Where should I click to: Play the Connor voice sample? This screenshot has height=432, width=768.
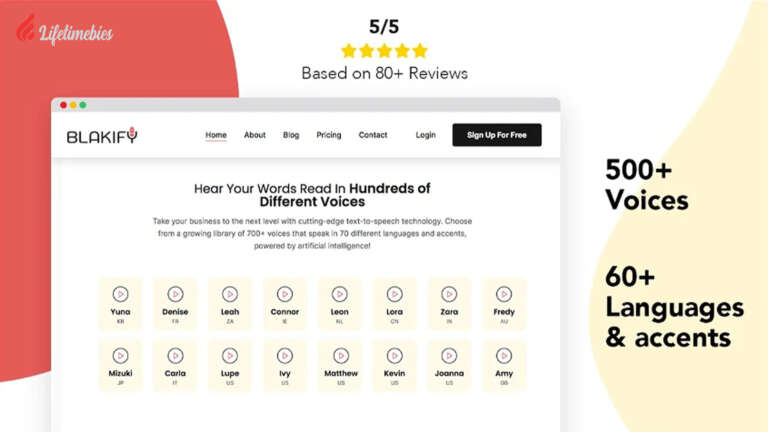[285, 294]
